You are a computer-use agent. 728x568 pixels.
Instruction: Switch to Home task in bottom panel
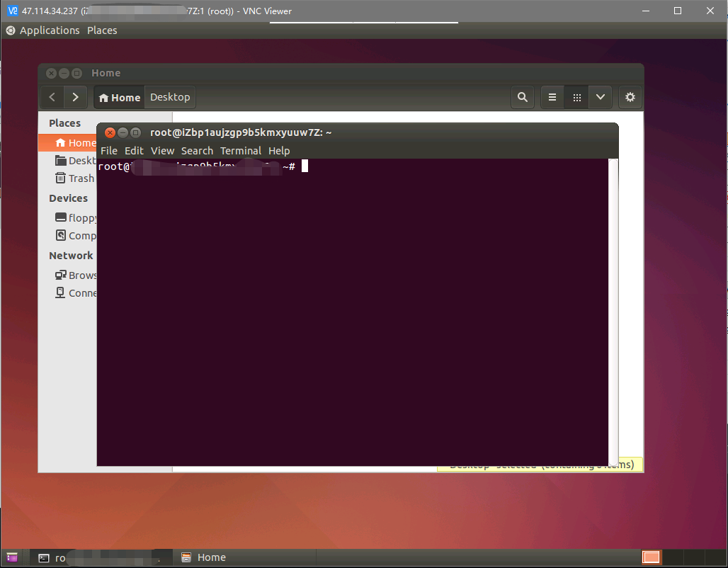tap(245, 558)
